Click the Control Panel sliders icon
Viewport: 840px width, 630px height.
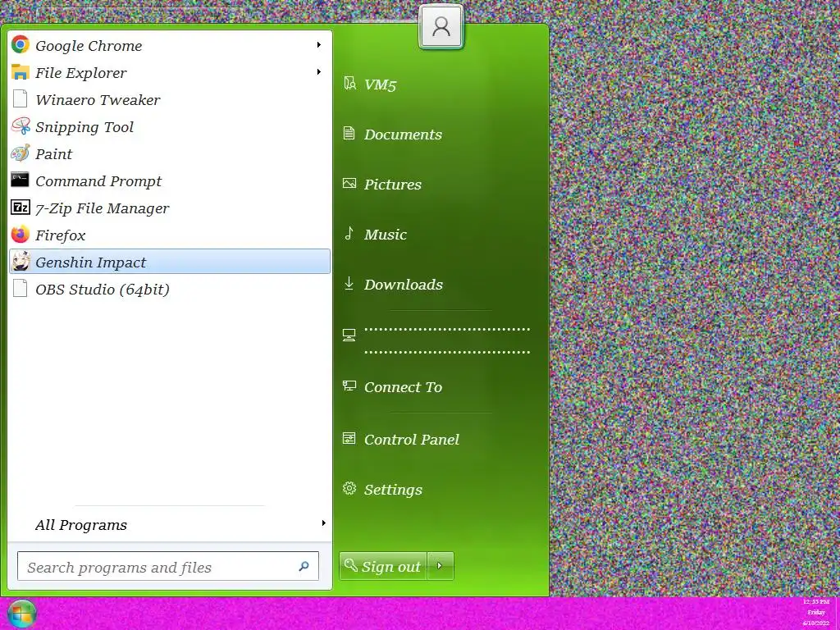pos(349,439)
